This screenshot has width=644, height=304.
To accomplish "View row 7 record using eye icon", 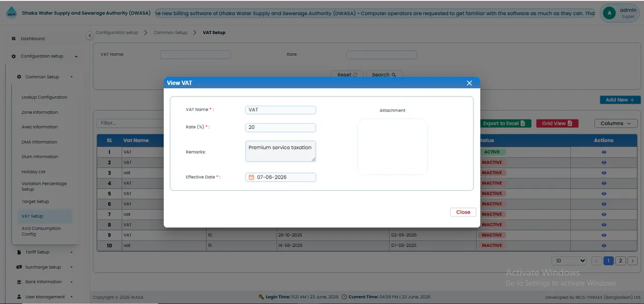I will tap(604, 214).
